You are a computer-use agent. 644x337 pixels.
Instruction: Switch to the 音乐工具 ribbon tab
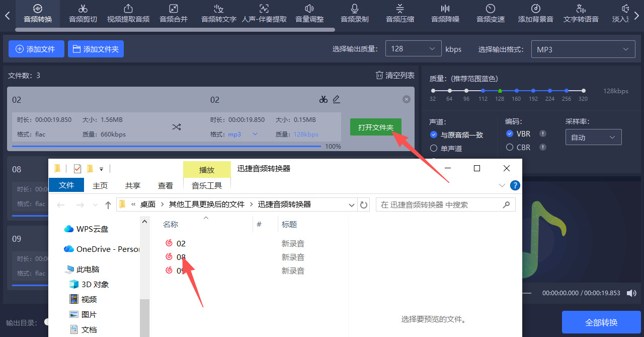pyautogui.click(x=207, y=185)
